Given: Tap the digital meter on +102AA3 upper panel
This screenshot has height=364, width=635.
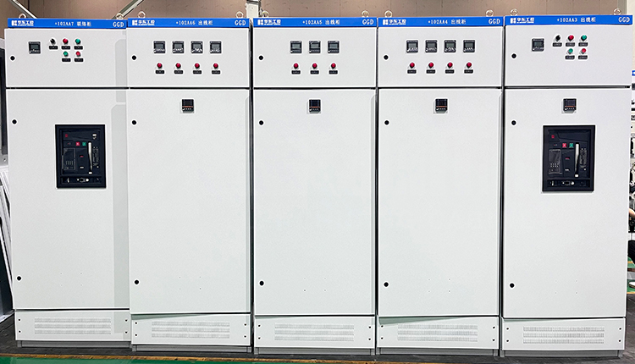Looking at the screenshot, I should pyautogui.click(x=538, y=45).
